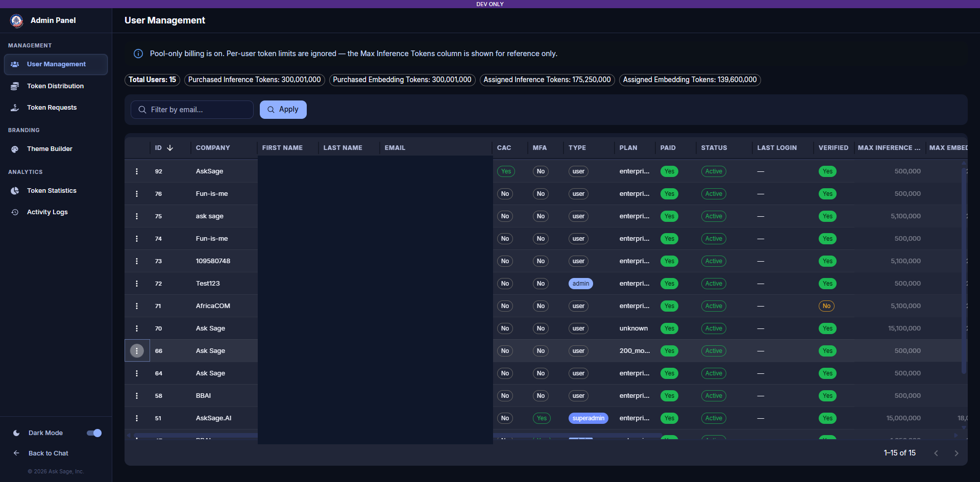Click the company name 109580748
This screenshot has height=482, width=980.
(x=213, y=261)
